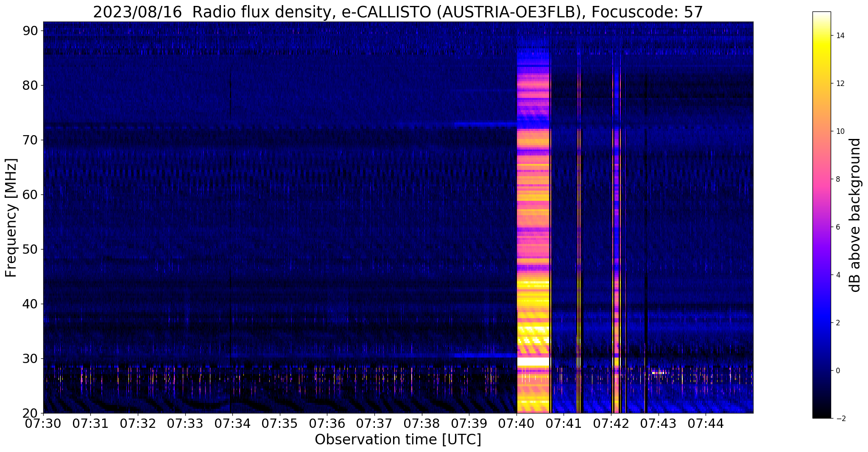This screenshot has width=868, height=452.
Task: Click the 07:36 time tick label
Action: pos(327,423)
